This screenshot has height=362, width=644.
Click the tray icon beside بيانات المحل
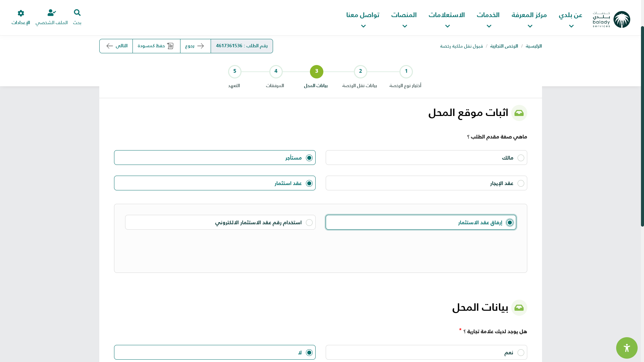[x=519, y=308]
